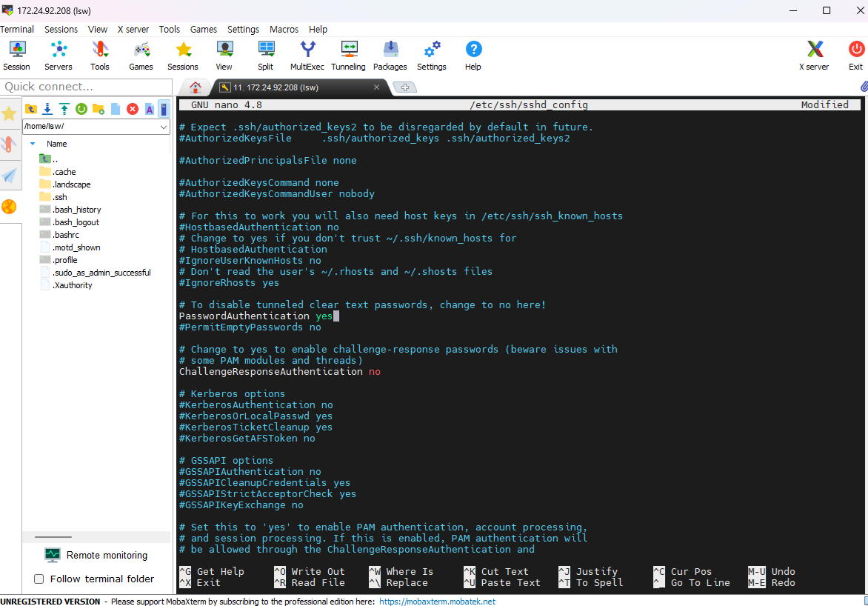This screenshot has height=606, width=868.
Task: Open the Tools sidebar knife icon
Action: click(x=10, y=144)
